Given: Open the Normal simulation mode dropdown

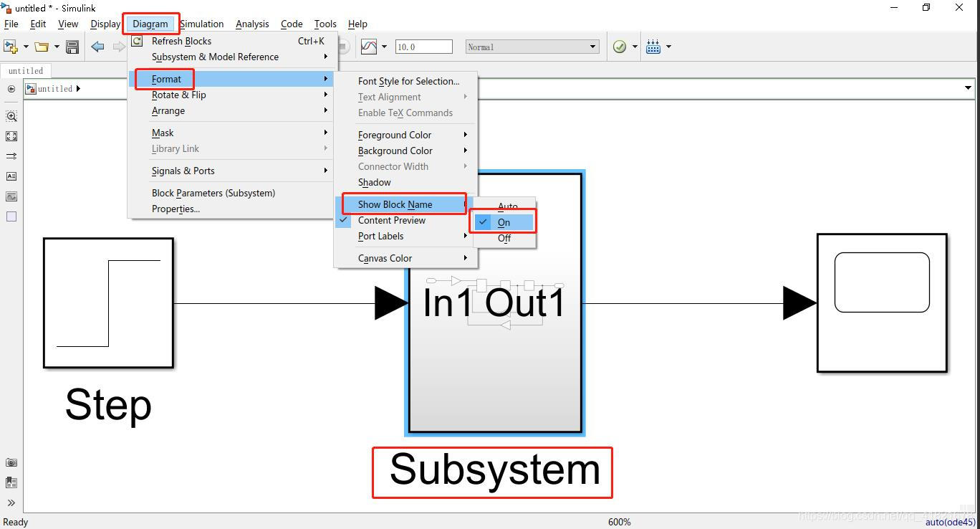Looking at the screenshot, I should 532,47.
